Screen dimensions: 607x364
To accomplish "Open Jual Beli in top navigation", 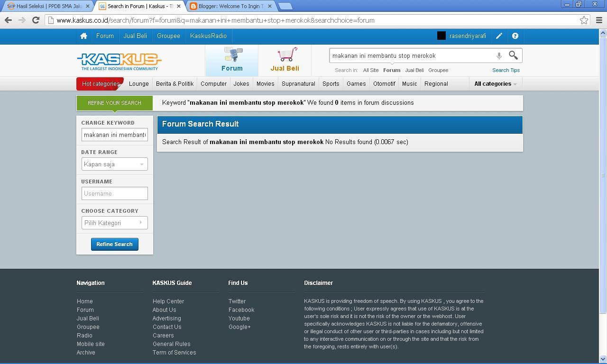I will coord(135,36).
